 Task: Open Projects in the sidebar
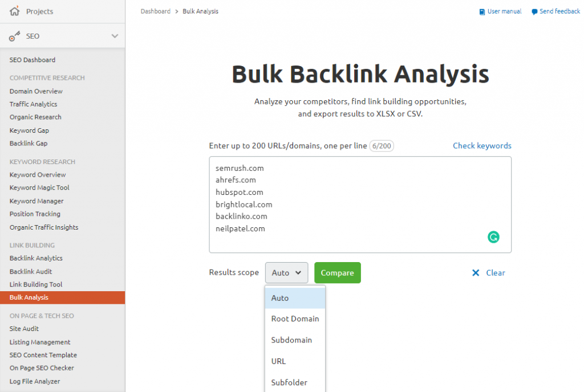(x=39, y=11)
